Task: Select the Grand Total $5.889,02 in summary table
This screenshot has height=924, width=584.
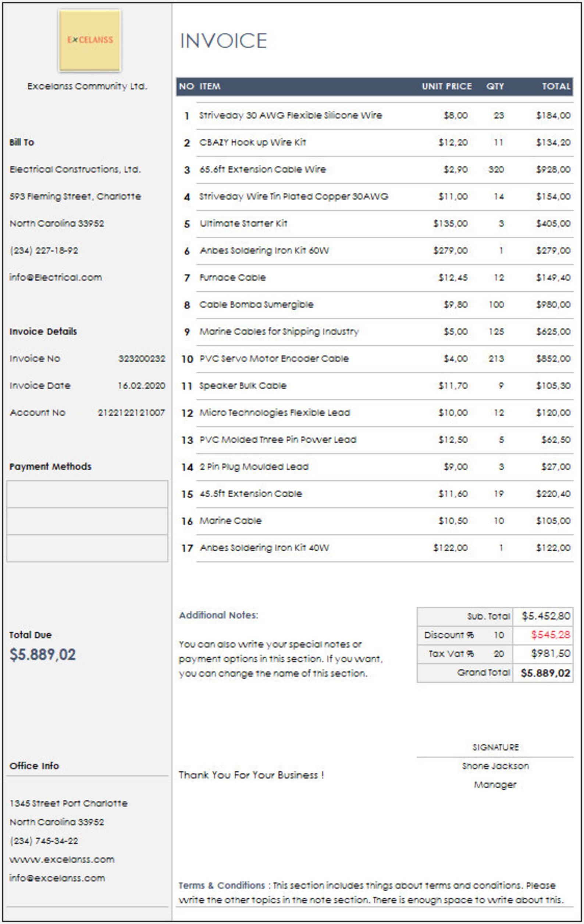Action: coord(545,673)
